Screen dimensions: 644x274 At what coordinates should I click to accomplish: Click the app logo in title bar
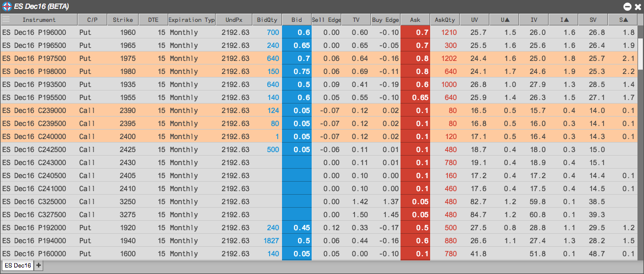[x=6, y=6]
